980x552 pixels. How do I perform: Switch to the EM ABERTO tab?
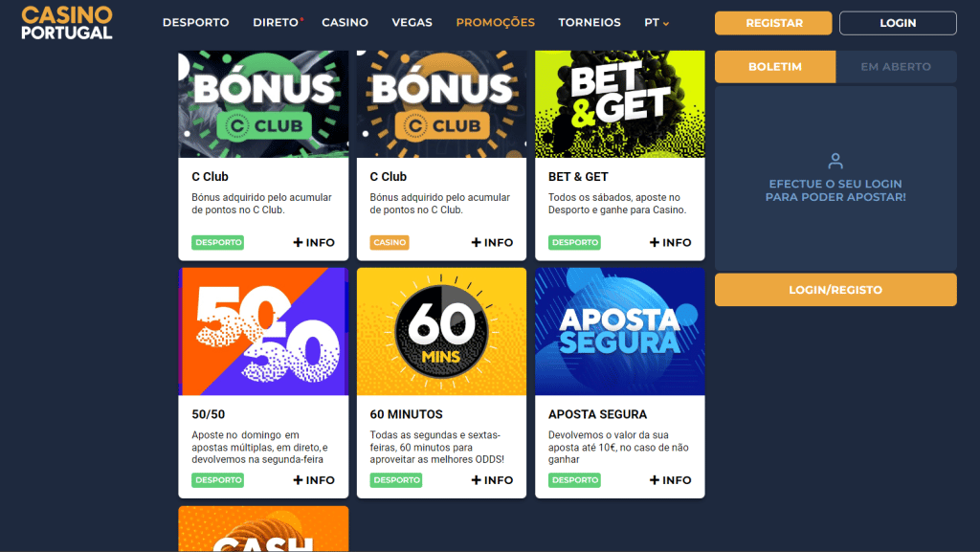click(896, 67)
